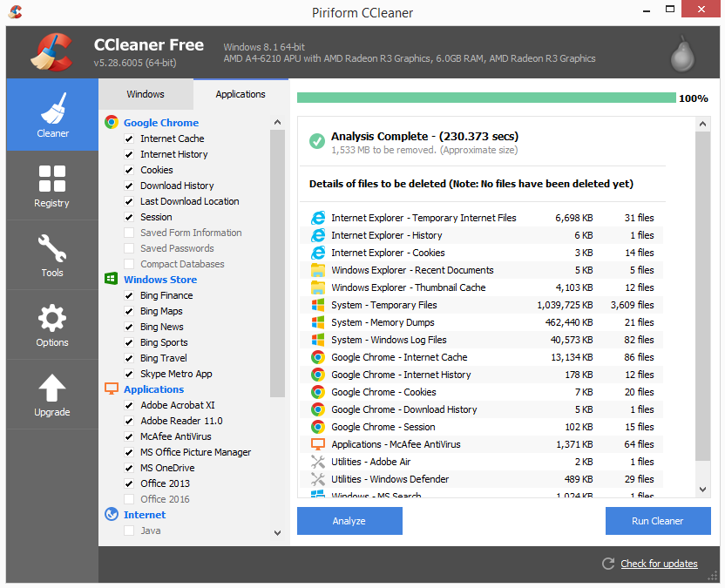Click the applications list scrollbar thumb
The width and height of the screenshot is (725, 588).
[x=277, y=263]
